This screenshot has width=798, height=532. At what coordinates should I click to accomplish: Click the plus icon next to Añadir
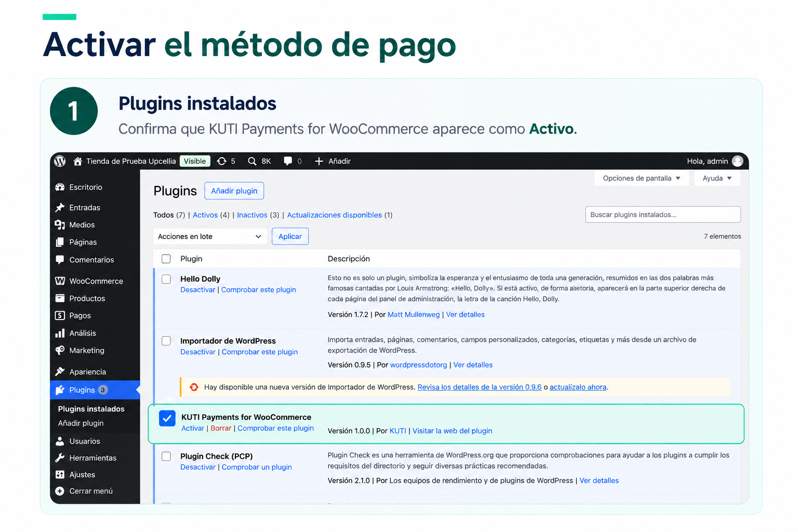click(x=319, y=161)
